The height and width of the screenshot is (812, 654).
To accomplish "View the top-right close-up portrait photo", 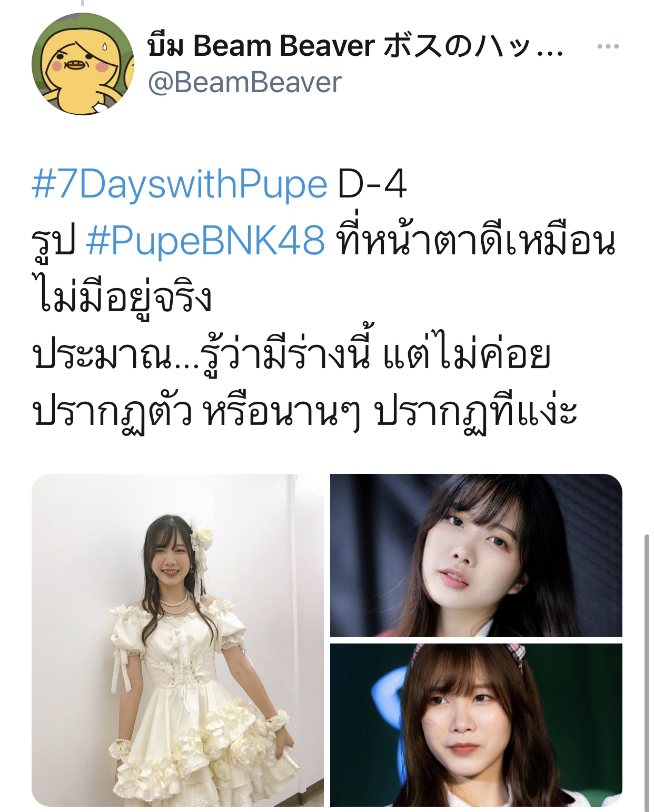I will point(476,555).
